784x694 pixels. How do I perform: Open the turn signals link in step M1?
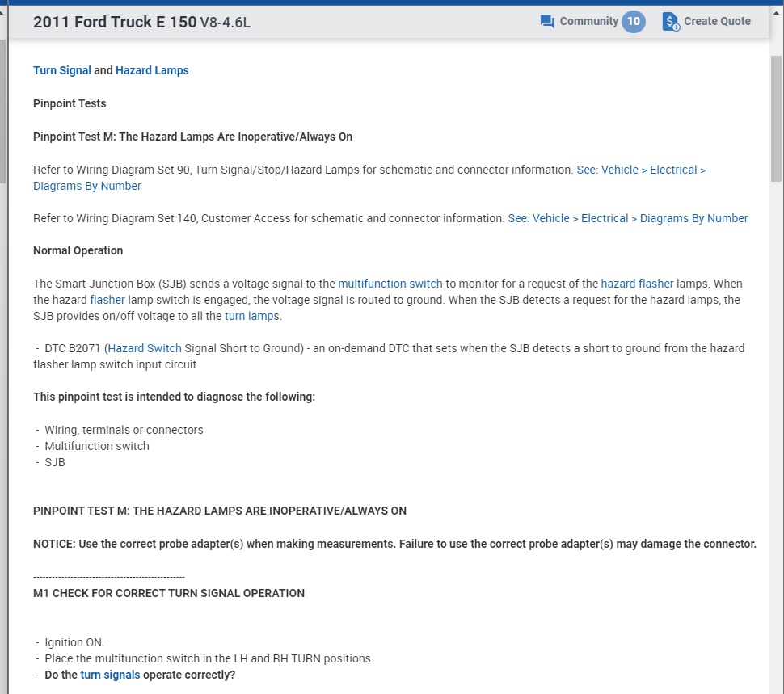pyautogui.click(x=110, y=675)
